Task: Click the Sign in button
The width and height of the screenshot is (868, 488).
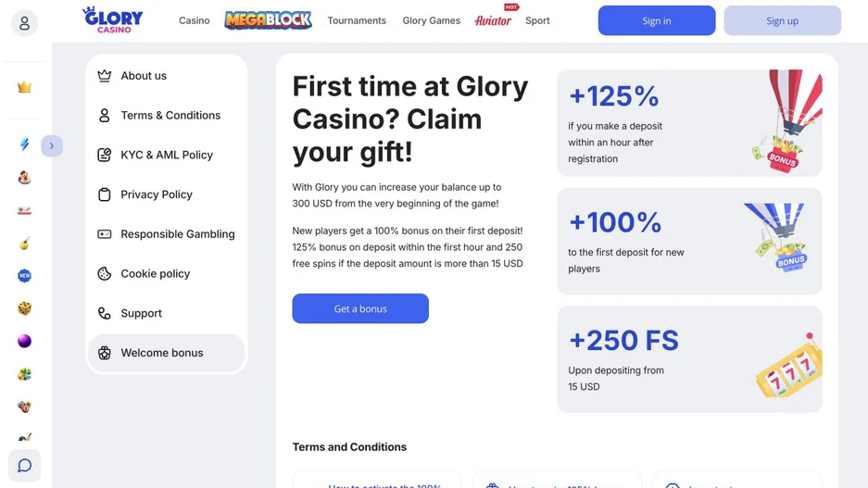Action: click(x=657, y=20)
